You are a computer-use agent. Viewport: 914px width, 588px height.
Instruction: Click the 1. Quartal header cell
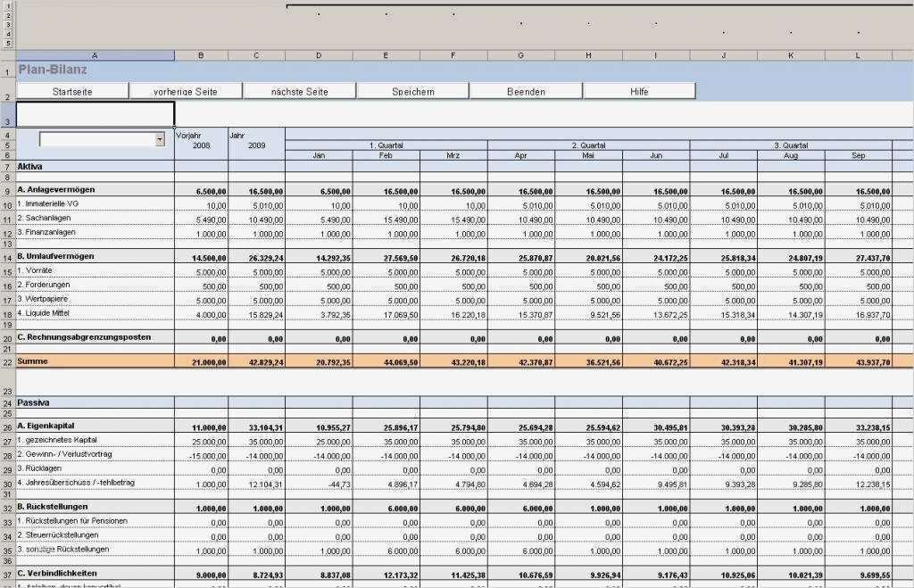click(385, 145)
